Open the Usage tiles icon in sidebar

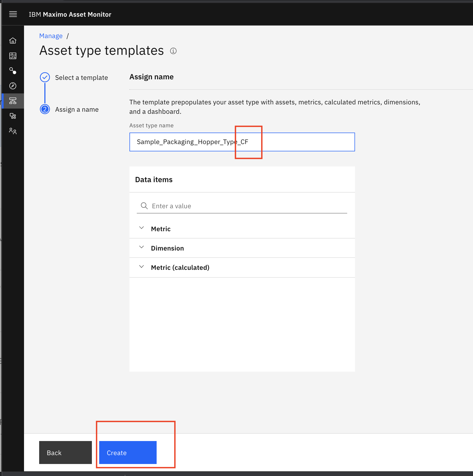click(13, 116)
